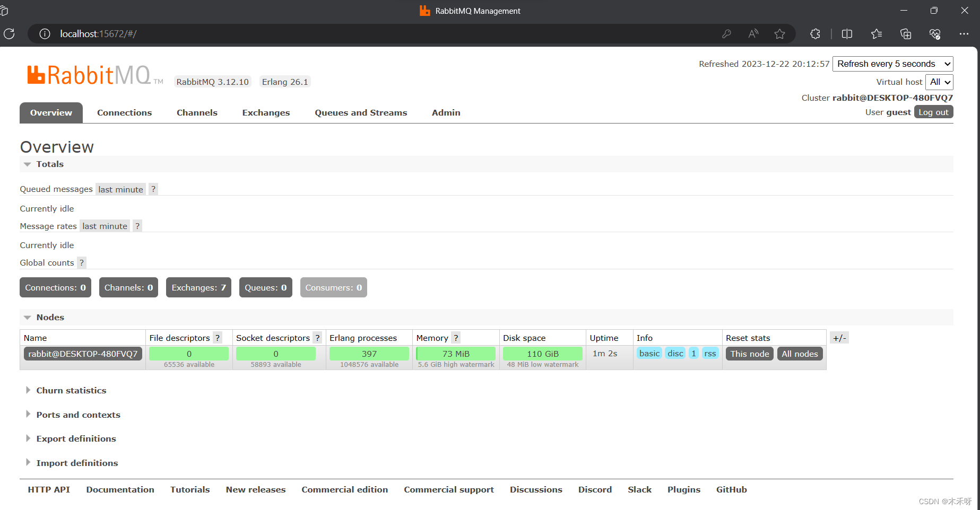Open Message rates help question mark

coord(137,226)
